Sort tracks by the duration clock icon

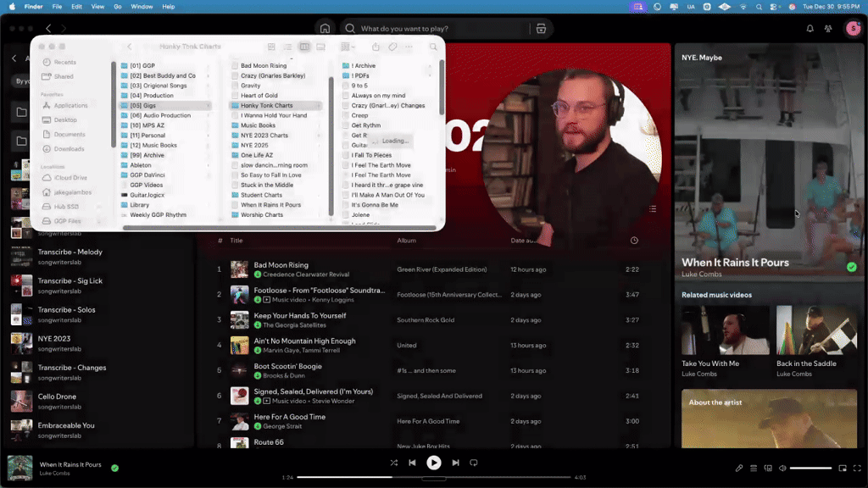tap(634, 240)
